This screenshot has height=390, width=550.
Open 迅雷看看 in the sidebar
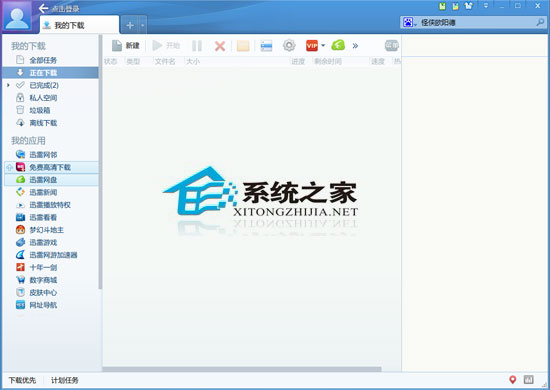click(x=43, y=217)
